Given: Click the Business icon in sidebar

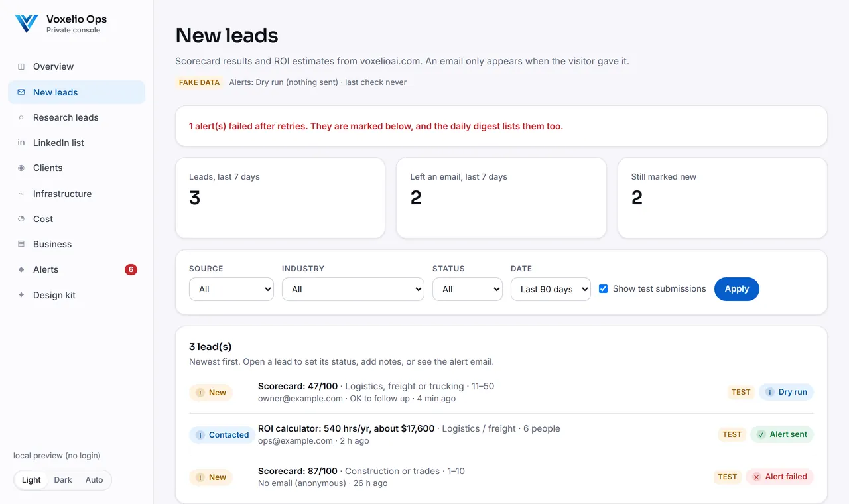Looking at the screenshot, I should (x=21, y=244).
